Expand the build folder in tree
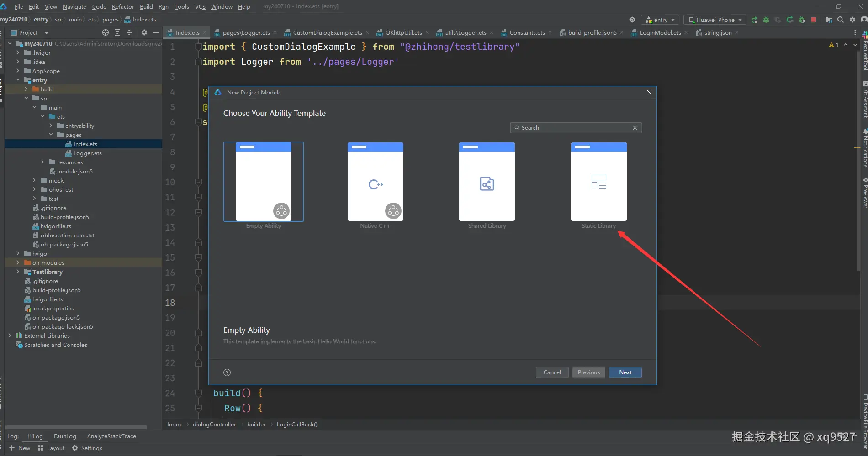The image size is (868, 456). pos(26,89)
